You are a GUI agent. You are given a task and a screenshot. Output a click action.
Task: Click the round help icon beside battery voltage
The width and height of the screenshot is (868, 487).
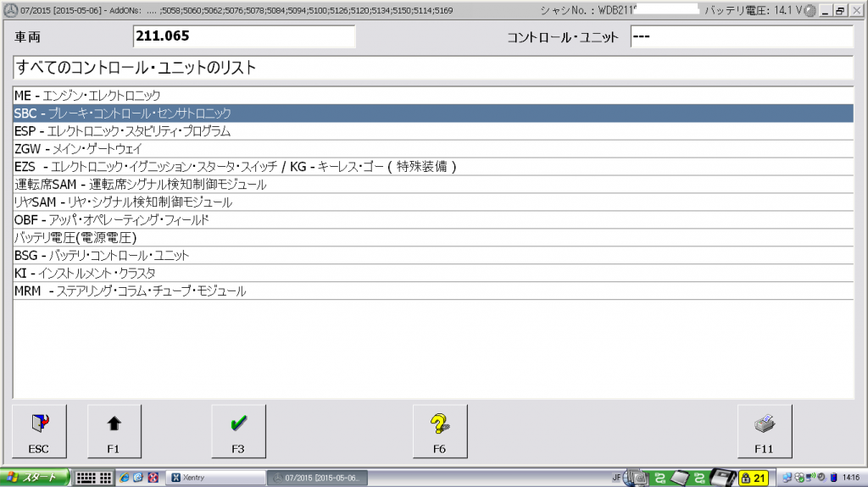810,10
